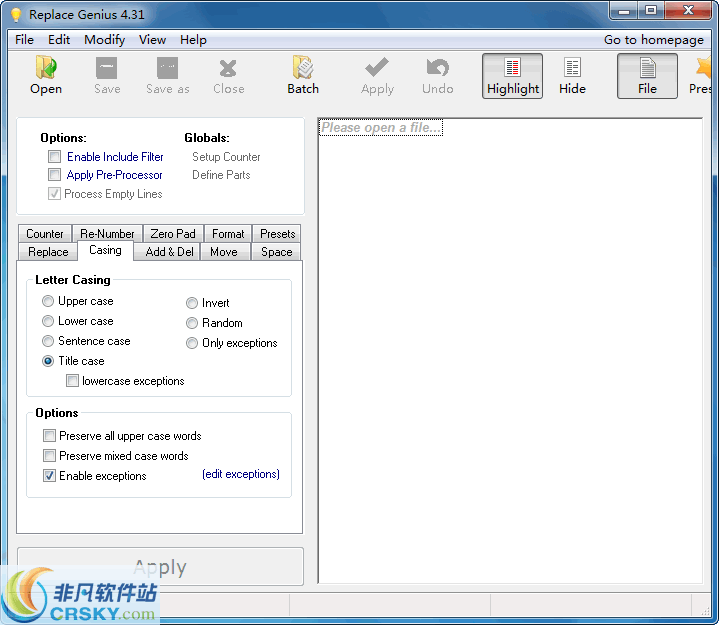Switch to the Space tab
This screenshot has height=625, width=719.
point(277,252)
